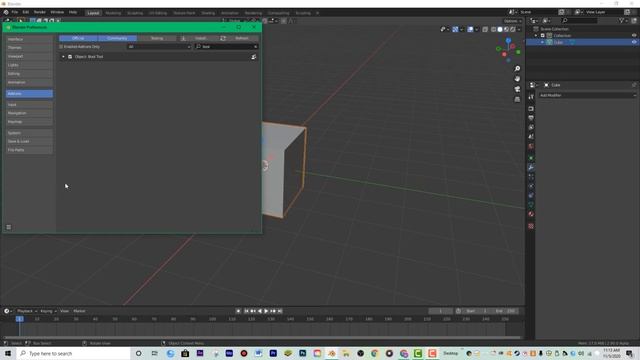Open the Keymap preferences section
This screenshot has width=640, height=360.
coord(29,122)
